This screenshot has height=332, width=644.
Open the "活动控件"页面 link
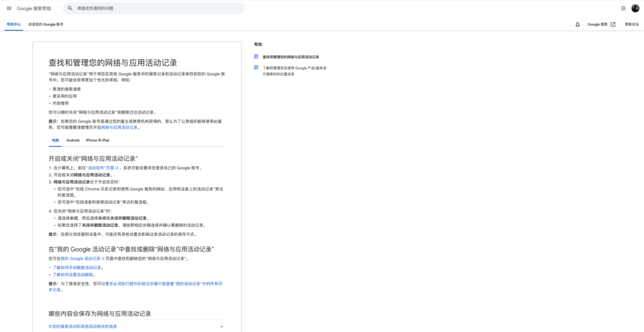pos(103,168)
